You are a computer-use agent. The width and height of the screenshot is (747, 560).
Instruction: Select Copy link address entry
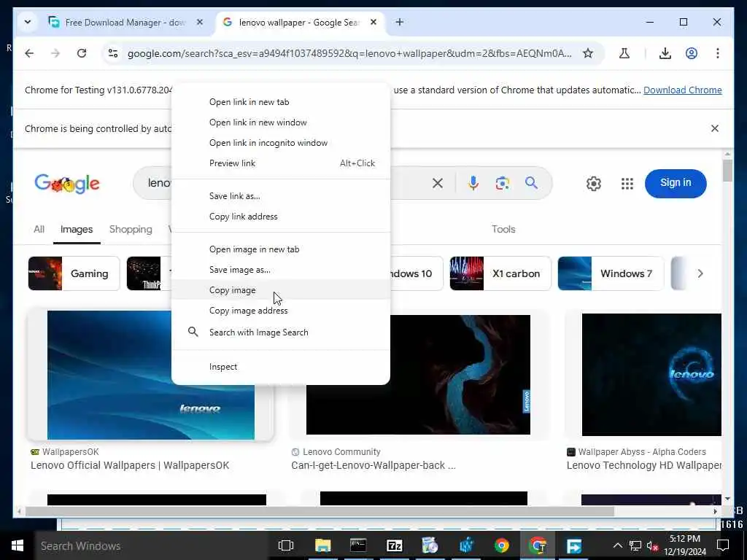(281, 216)
